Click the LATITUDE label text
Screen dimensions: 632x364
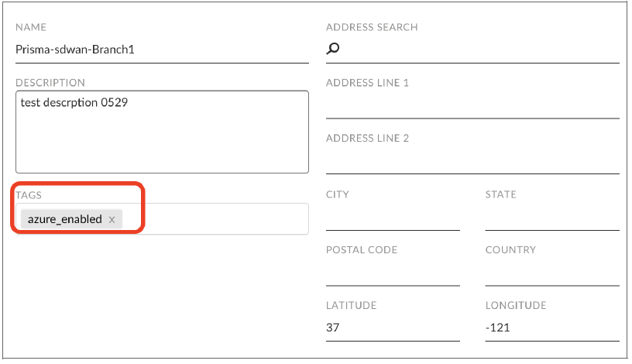click(351, 305)
